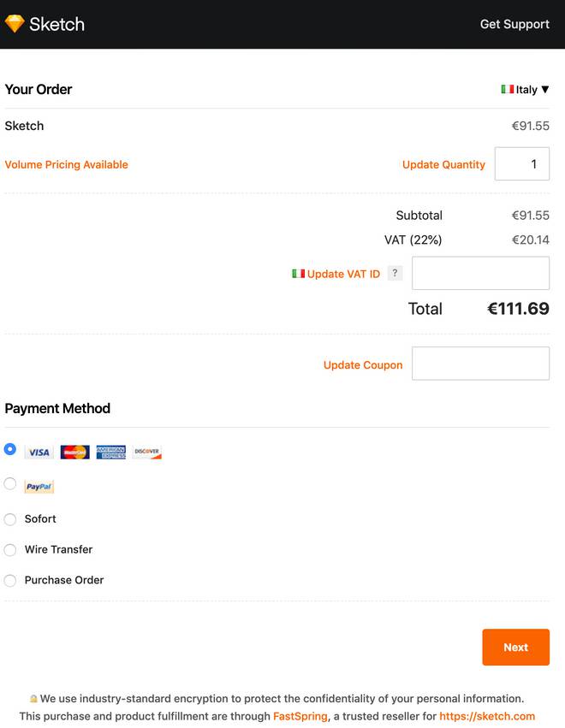
Task: Click the Sketch diamond logo icon
Action: [15, 24]
